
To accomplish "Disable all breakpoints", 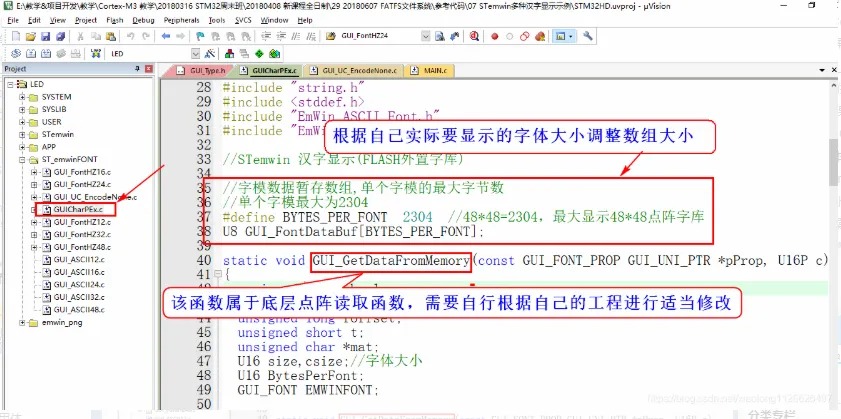I will [x=525, y=36].
